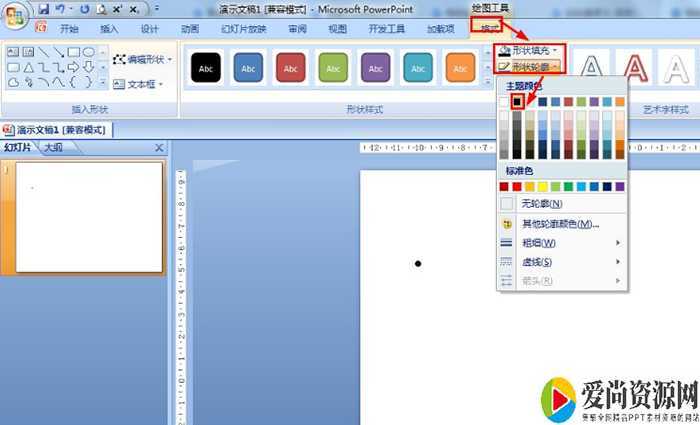The width and height of the screenshot is (700, 425).
Task: Close the slides pane with X
Action: [158, 148]
